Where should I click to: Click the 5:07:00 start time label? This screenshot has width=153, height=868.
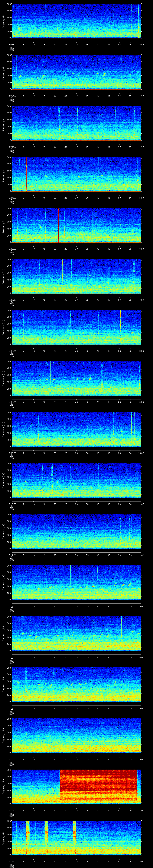12,351
